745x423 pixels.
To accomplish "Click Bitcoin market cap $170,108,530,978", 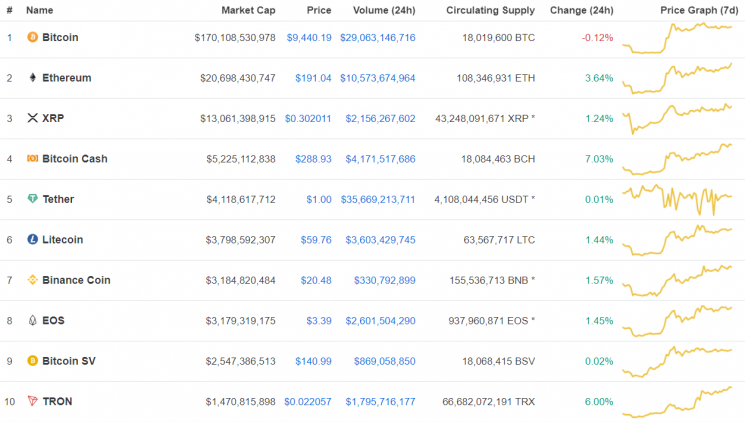I will click(x=235, y=38).
